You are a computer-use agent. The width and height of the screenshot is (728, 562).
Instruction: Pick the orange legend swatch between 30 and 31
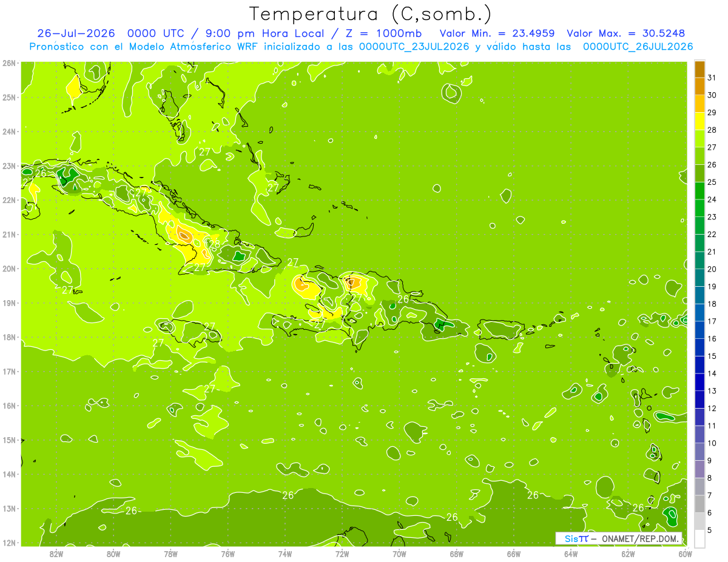[699, 86]
